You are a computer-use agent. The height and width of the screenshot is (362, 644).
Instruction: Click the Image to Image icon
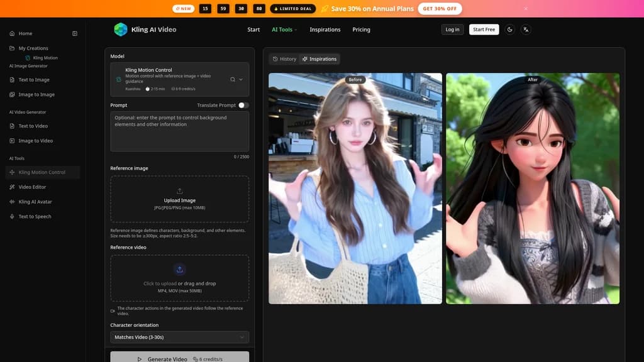pos(12,94)
